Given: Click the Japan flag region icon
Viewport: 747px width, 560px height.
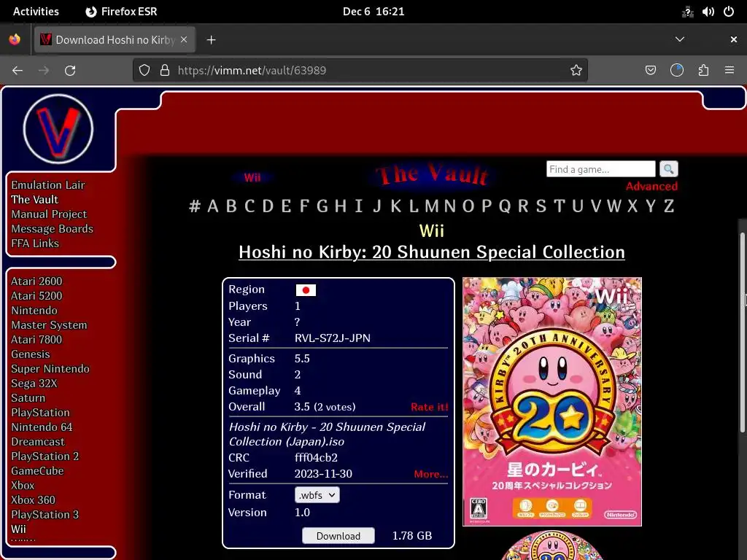Looking at the screenshot, I should (x=306, y=290).
